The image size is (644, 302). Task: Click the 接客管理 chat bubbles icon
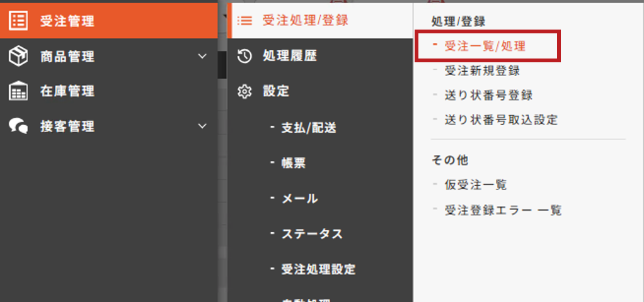[x=18, y=126]
